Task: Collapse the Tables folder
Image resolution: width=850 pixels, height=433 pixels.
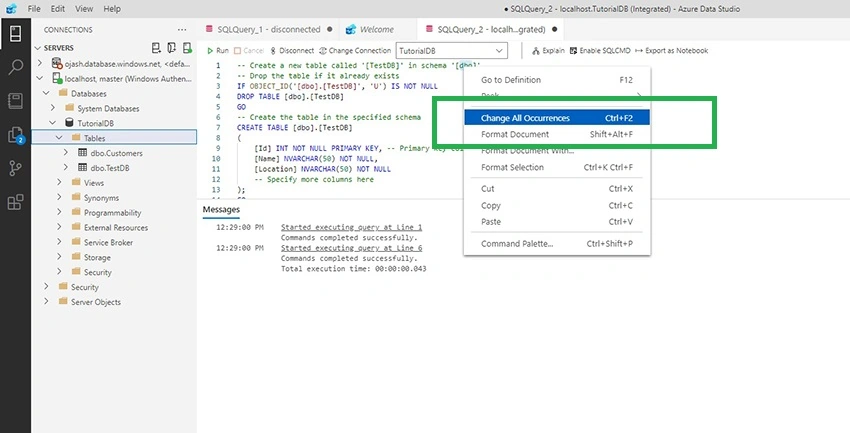Action: tap(59, 138)
